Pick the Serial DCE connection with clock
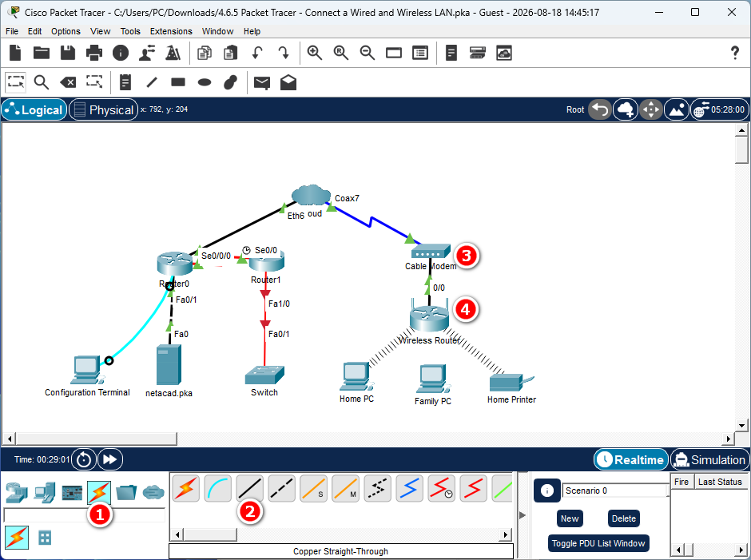The width and height of the screenshot is (751, 560). click(x=442, y=489)
